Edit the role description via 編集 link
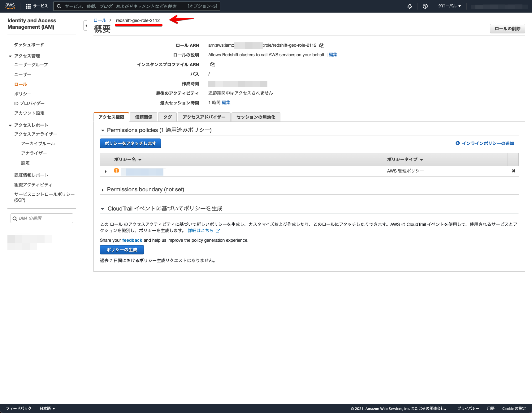The image size is (532, 413). tap(333, 54)
